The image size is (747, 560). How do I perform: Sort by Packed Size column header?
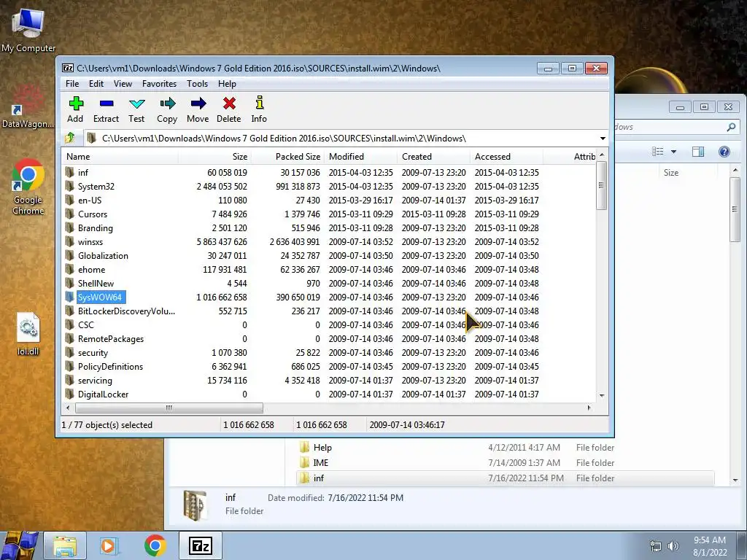coord(287,156)
